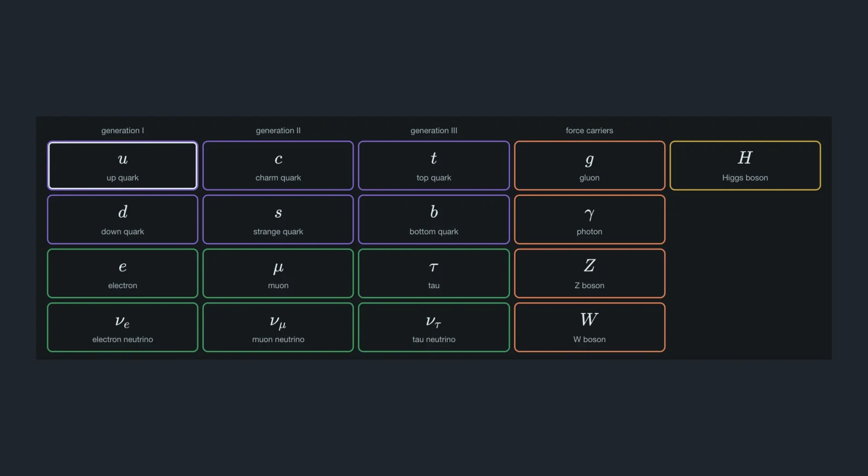This screenshot has height=476, width=868.
Task: Select the electron card
Action: 123,273
